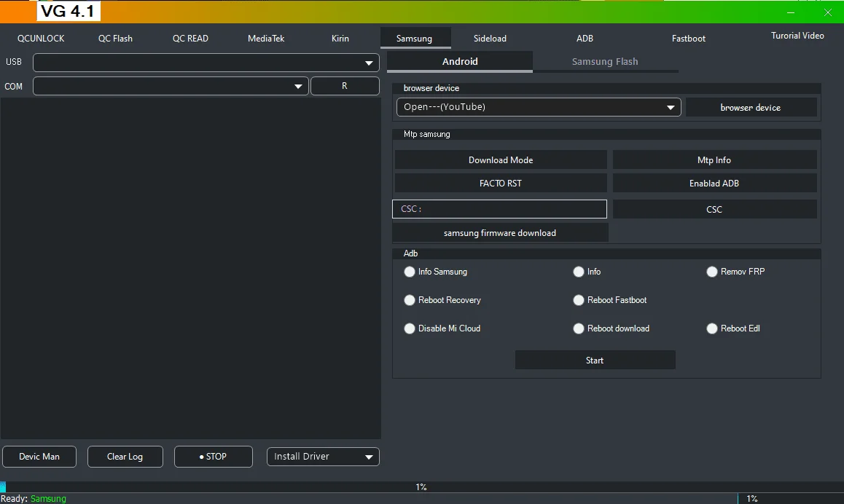Select the Android sub-tab
Screen dimensions: 844x504
(x=460, y=61)
